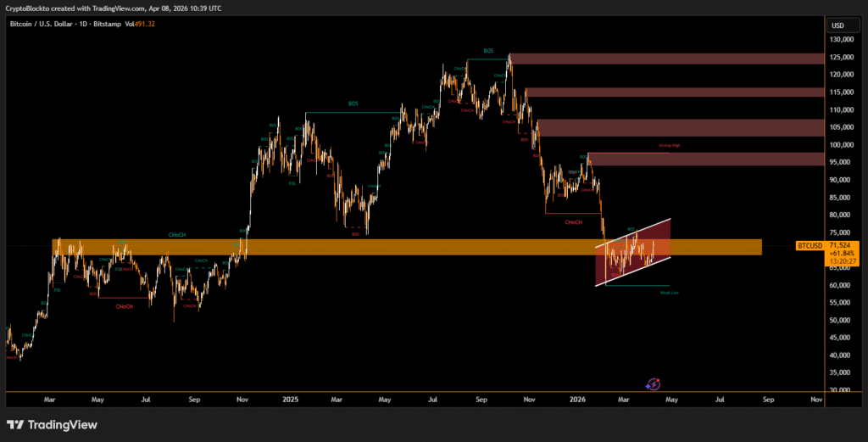Click the Vol value 491.32 in legend
Screen dimensions: 868x442
coord(145,24)
